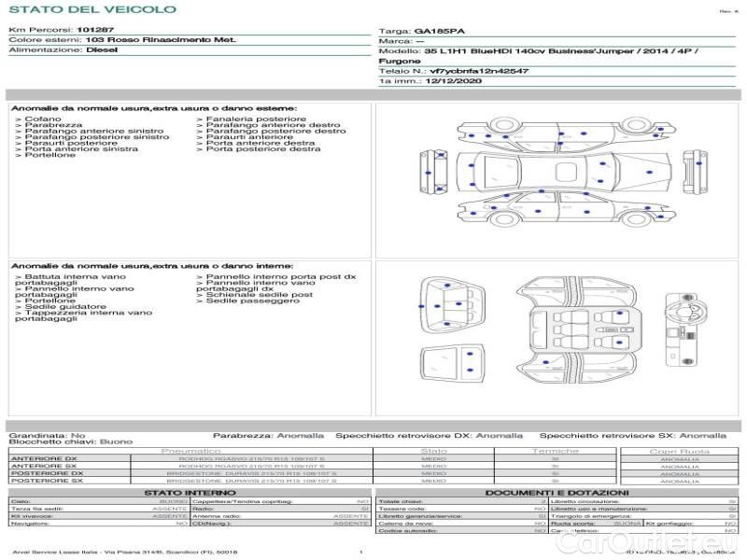The height and width of the screenshot is (560, 747).
Task: Select 'Battuta interna vano portabagagli' interior entry
Action: [x=71, y=279]
